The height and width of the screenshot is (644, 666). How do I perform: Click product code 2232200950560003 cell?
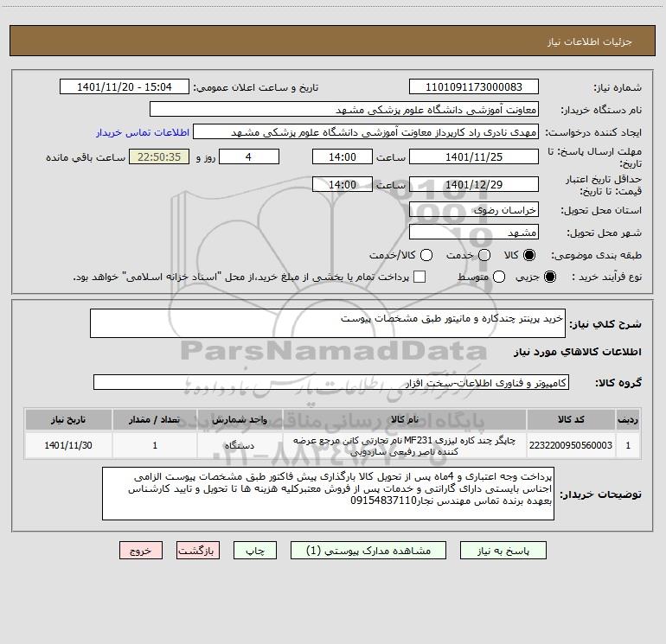pos(571,445)
